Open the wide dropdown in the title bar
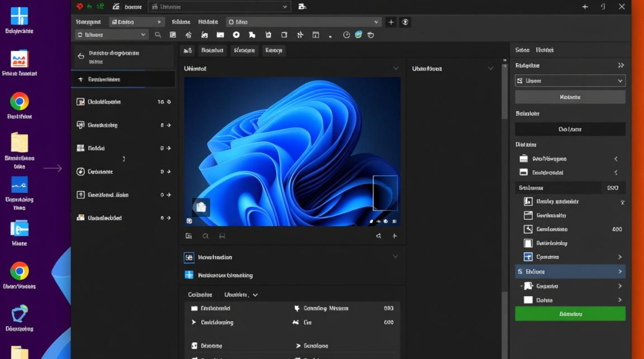 point(219,7)
